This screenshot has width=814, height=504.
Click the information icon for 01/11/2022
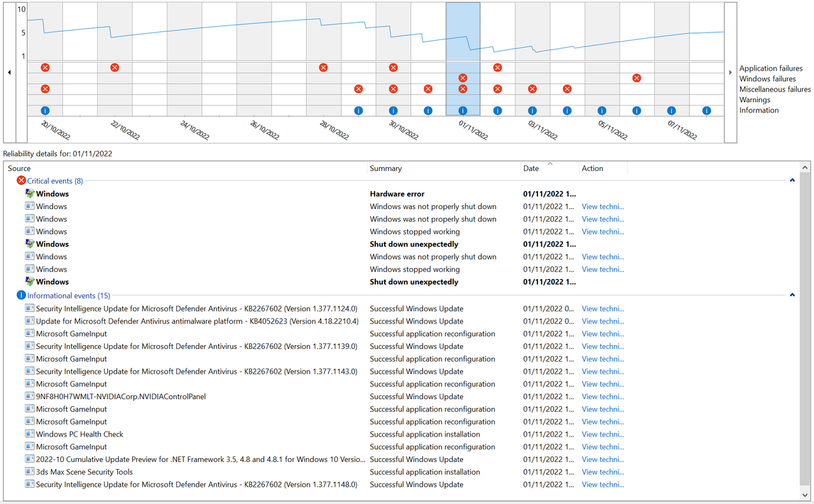[463, 111]
